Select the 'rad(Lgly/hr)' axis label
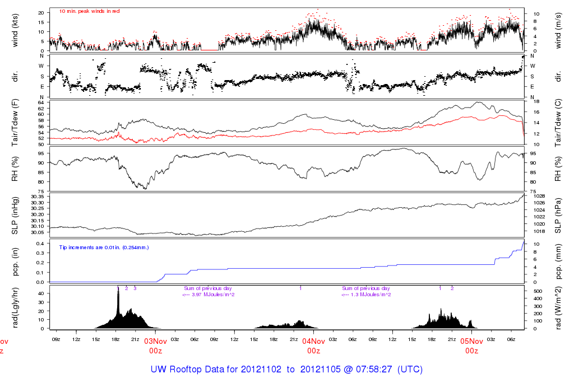The image size is (574, 392). click(x=15, y=308)
